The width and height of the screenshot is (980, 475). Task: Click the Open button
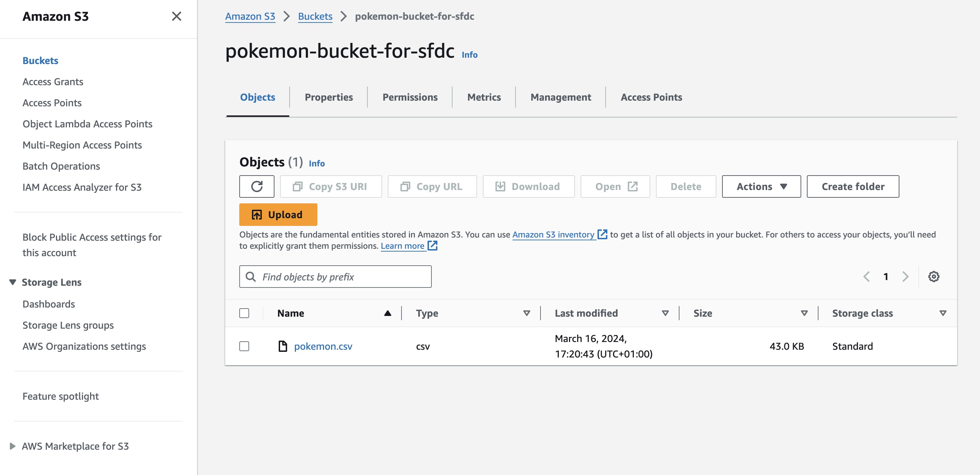pos(615,186)
